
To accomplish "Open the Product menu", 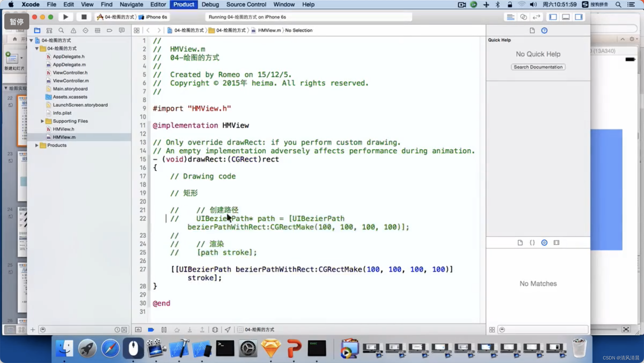I will click(183, 4).
